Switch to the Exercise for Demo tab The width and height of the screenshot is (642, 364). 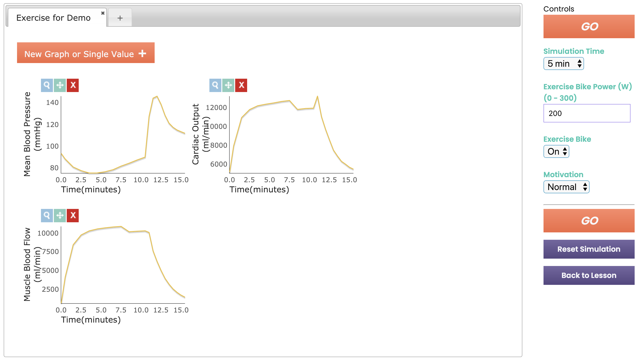pyautogui.click(x=53, y=17)
